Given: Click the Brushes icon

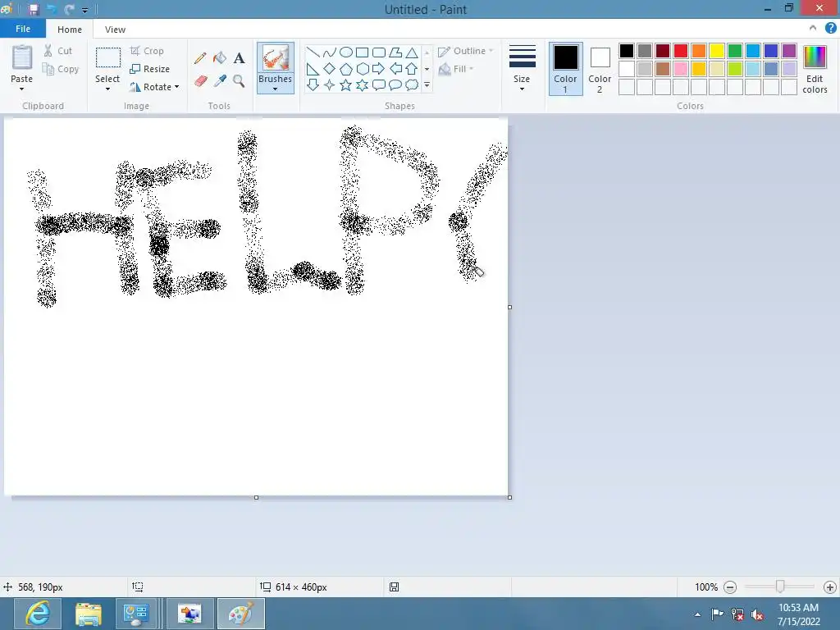Looking at the screenshot, I should (x=276, y=57).
